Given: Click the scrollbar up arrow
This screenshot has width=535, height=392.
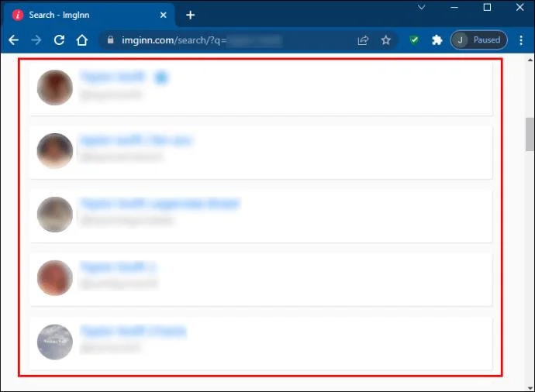Looking at the screenshot, I should pos(530,60).
